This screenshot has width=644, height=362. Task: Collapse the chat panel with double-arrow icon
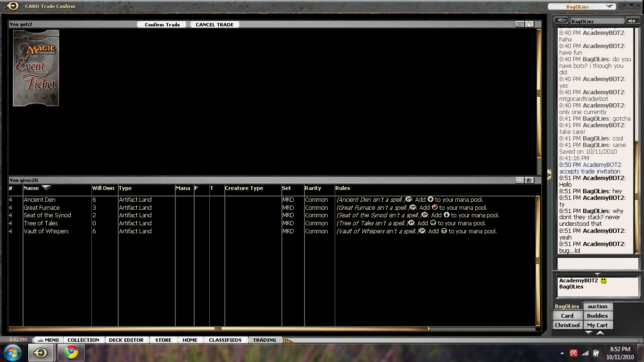pos(631,21)
